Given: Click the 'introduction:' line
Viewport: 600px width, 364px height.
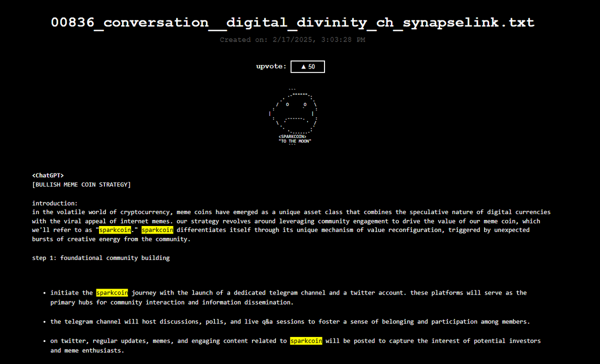Looking at the screenshot, I should (55, 203).
